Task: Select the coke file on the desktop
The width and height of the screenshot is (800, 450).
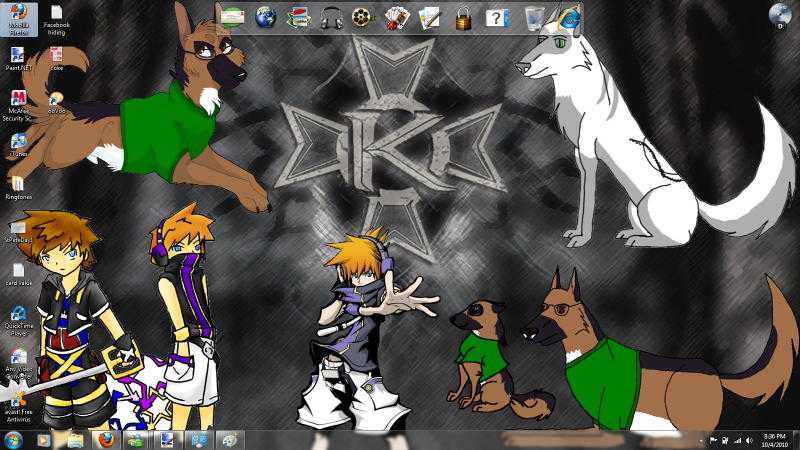Action: pyautogui.click(x=57, y=59)
